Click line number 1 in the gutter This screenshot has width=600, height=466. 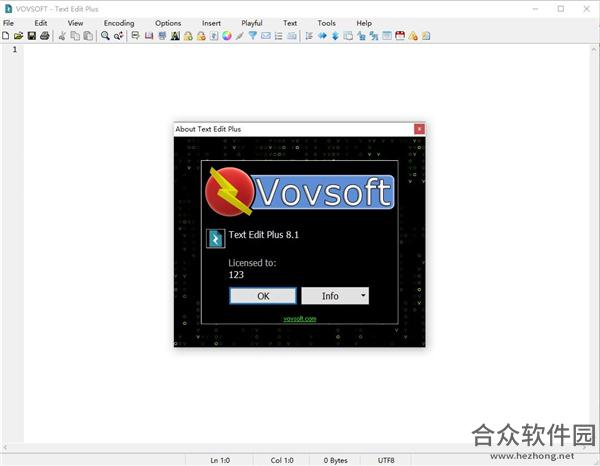coord(15,49)
